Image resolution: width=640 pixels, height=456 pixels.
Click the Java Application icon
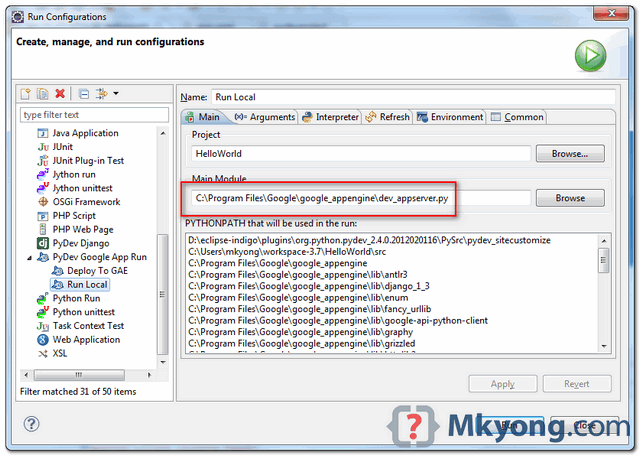click(x=42, y=133)
